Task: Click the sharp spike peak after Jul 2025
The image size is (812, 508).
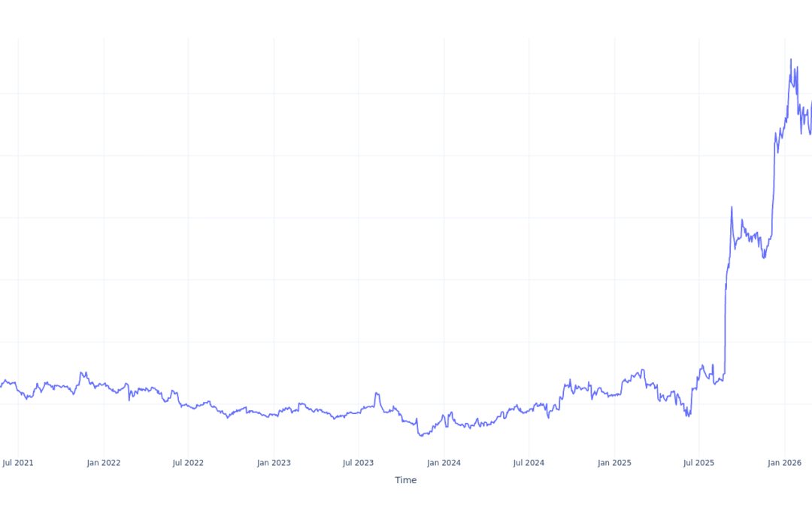Action: (732, 207)
